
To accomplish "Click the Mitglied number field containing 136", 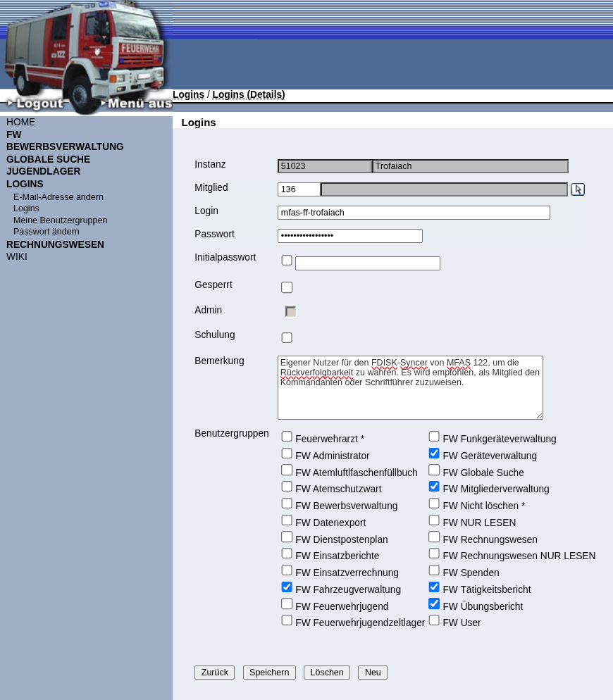I will [x=299, y=189].
